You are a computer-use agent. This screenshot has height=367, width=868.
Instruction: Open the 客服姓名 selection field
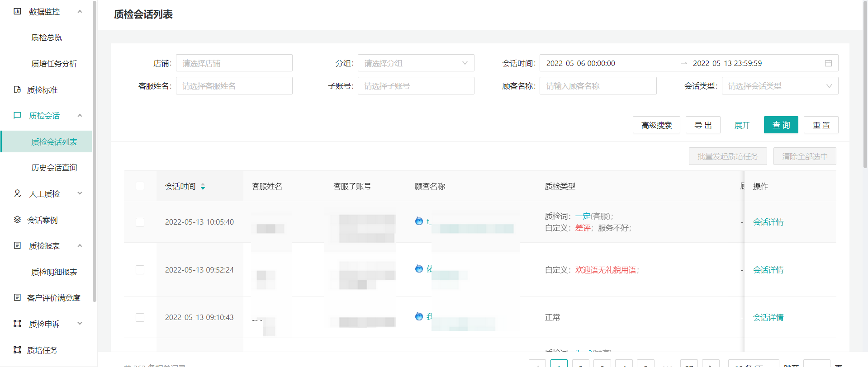click(x=234, y=86)
